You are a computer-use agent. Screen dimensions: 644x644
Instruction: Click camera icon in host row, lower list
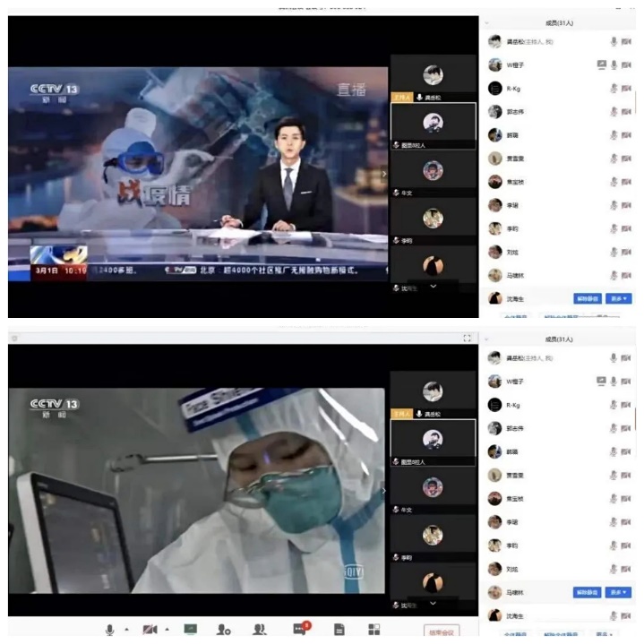pyautogui.click(x=626, y=358)
